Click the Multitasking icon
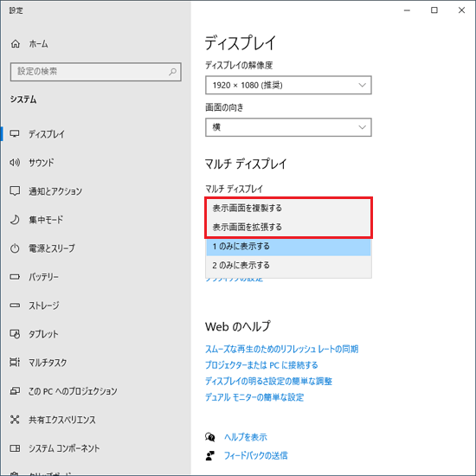Viewport: 476px width, 476px height. point(15,362)
